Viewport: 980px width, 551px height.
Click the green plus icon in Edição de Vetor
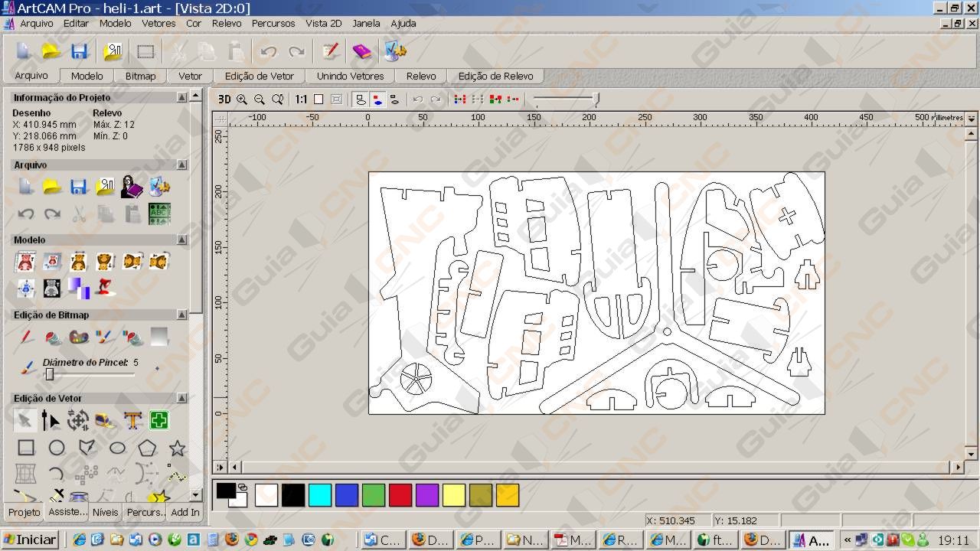(159, 420)
